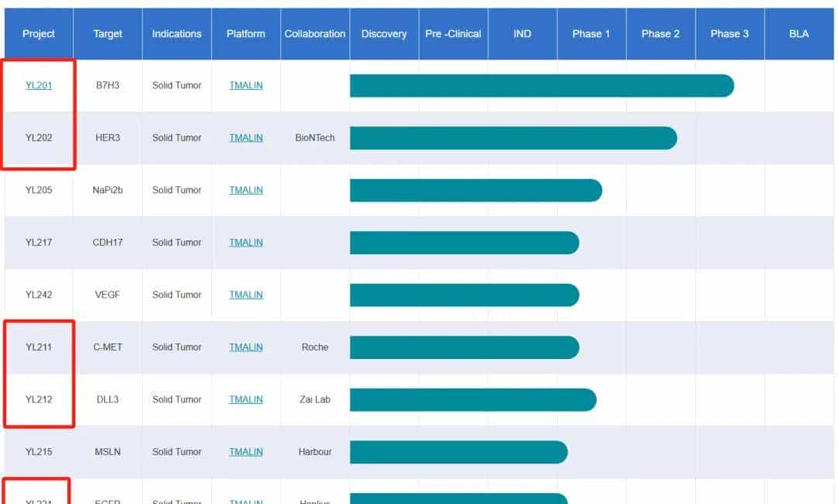The image size is (838, 504).
Task: Click the BLA column header
Action: (799, 33)
